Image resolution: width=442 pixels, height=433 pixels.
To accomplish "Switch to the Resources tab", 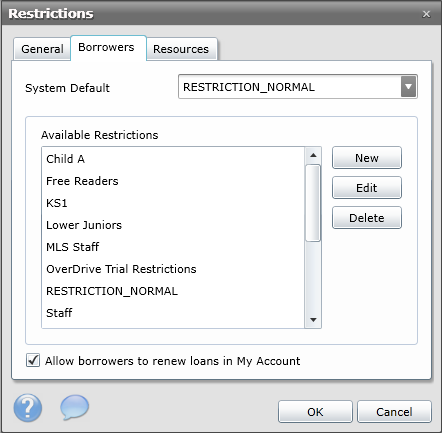I will coord(181,49).
